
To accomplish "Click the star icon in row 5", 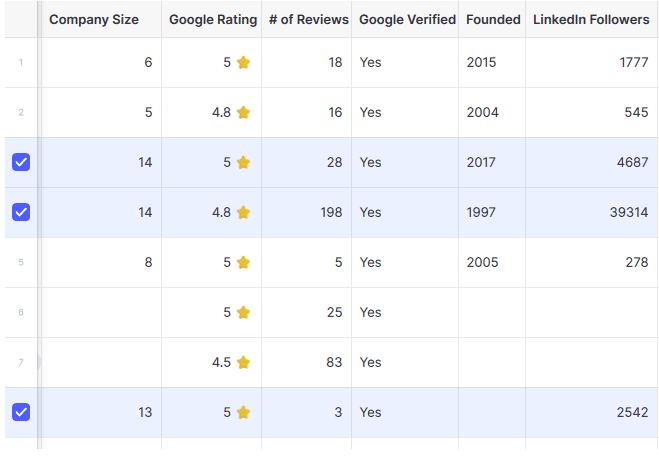I will point(243,262).
